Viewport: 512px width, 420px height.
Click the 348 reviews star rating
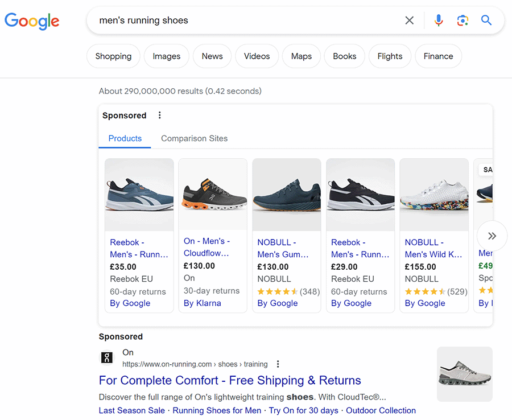(288, 291)
